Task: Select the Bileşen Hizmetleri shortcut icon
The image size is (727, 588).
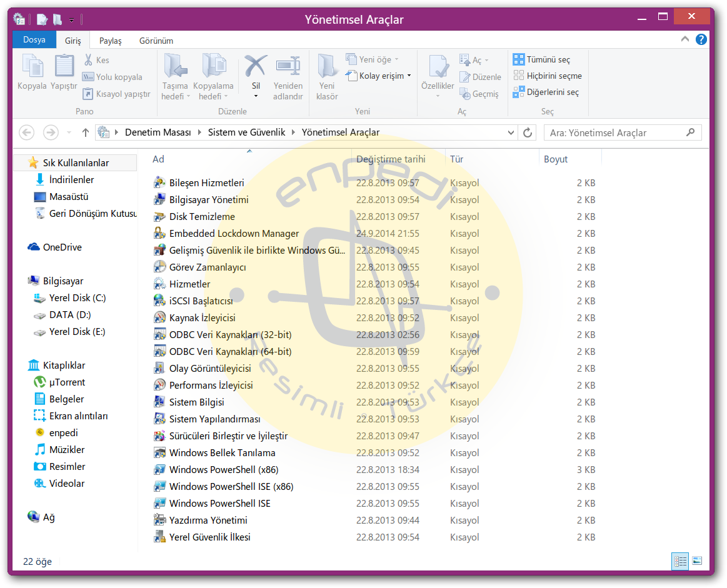Action: click(x=159, y=182)
